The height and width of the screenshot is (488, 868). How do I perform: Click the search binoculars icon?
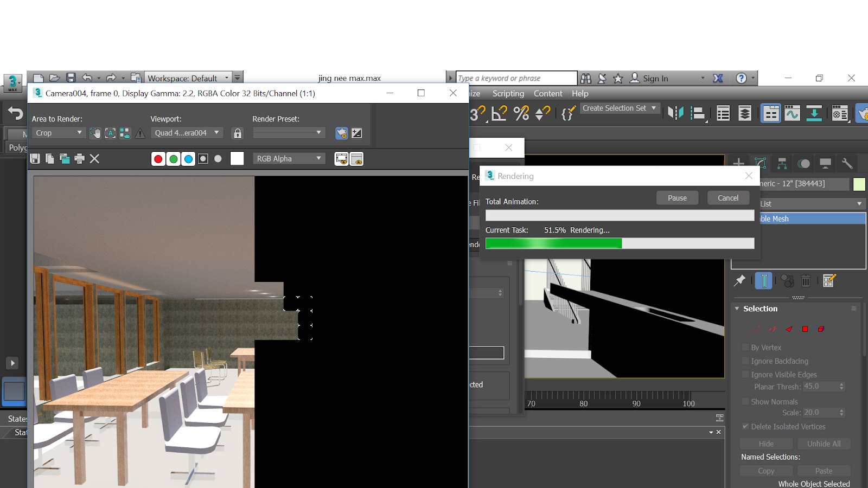pos(586,78)
